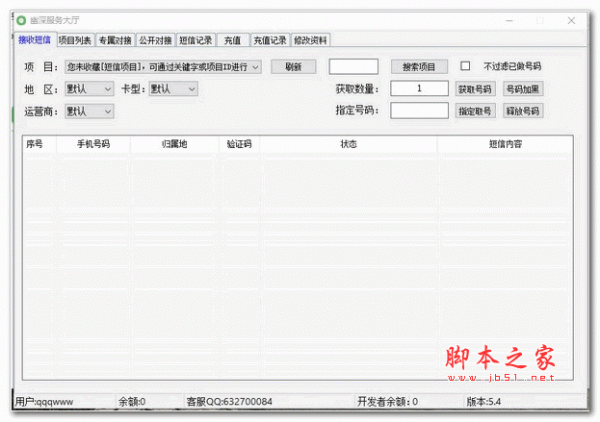This screenshot has height=422, width=600.
Task: Click the 获取号码 button
Action: pos(475,89)
